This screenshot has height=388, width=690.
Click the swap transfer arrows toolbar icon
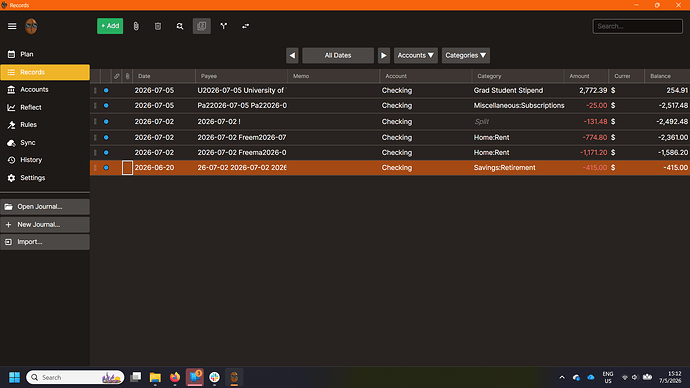(x=246, y=26)
